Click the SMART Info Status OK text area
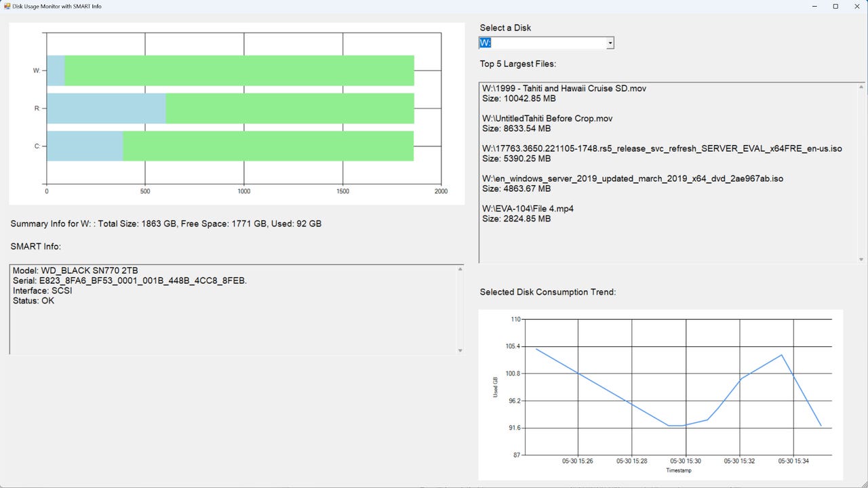The height and width of the screenshot is (488, 868). tap(34, 300)
